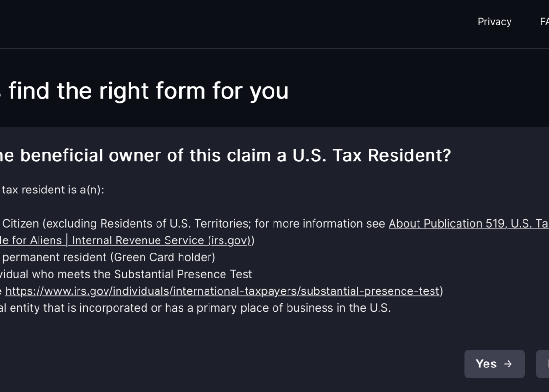Click "Citizen (excluding Residents of U.S. Territories" text
Screen dimensions: 549x392
click(125, 224)
